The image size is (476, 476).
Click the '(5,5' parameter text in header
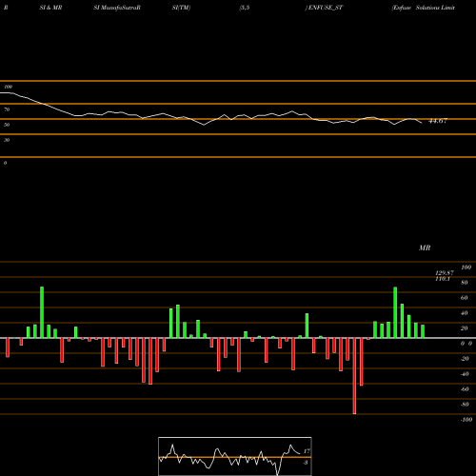coord(245,8)
